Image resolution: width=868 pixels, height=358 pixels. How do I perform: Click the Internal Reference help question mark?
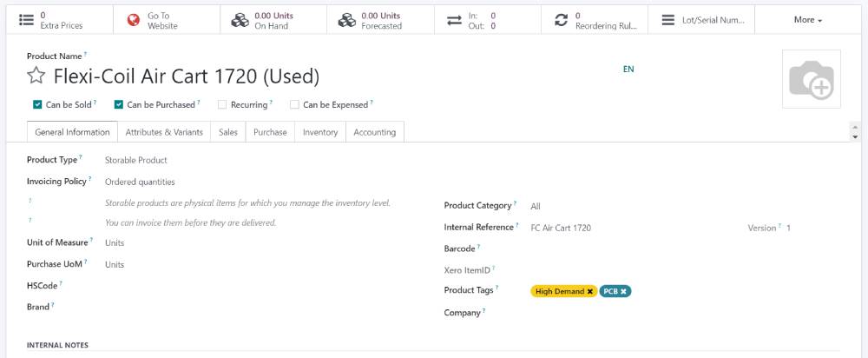pos(517,226)
